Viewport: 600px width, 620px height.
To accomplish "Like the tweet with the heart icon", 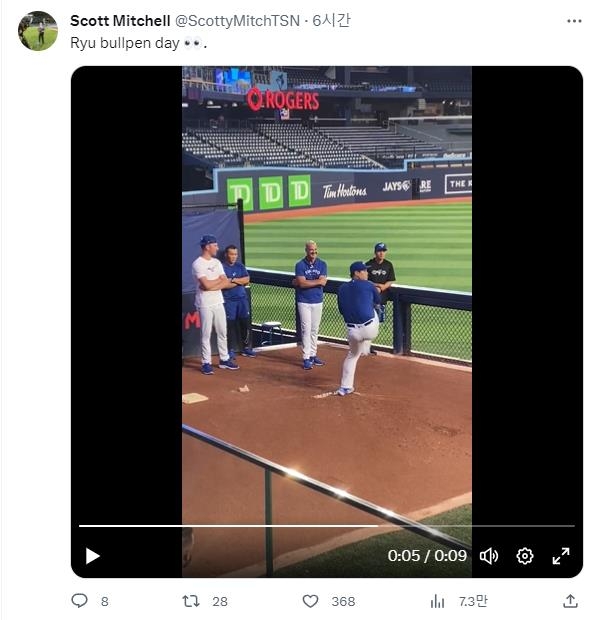I will click(310, 601).
